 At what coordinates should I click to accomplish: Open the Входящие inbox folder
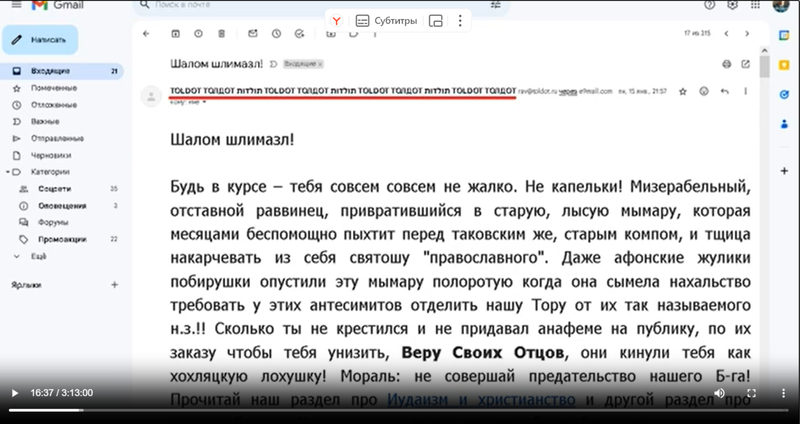(62, 71)
